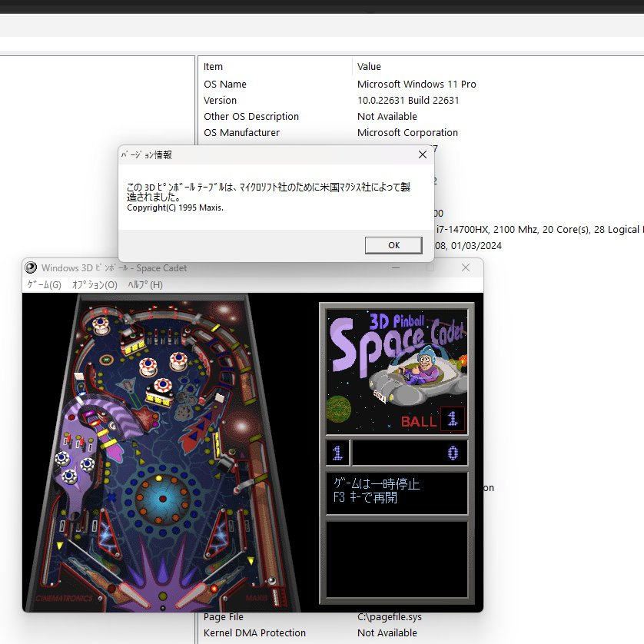Open the ヘルプ(H) menu in Pinball
This screenshot has height=644, width=644.
tap(145, 284)
